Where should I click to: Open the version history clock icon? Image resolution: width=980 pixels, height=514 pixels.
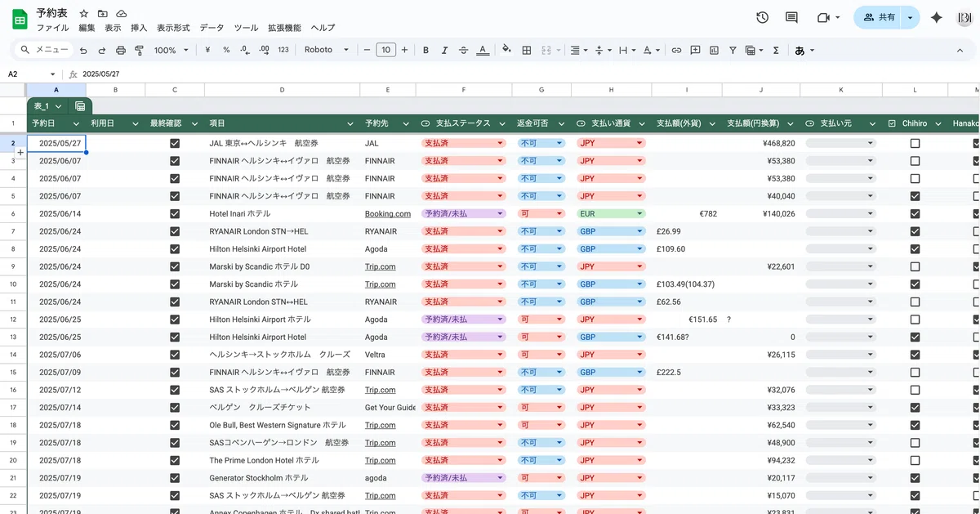tap(762, 17)
